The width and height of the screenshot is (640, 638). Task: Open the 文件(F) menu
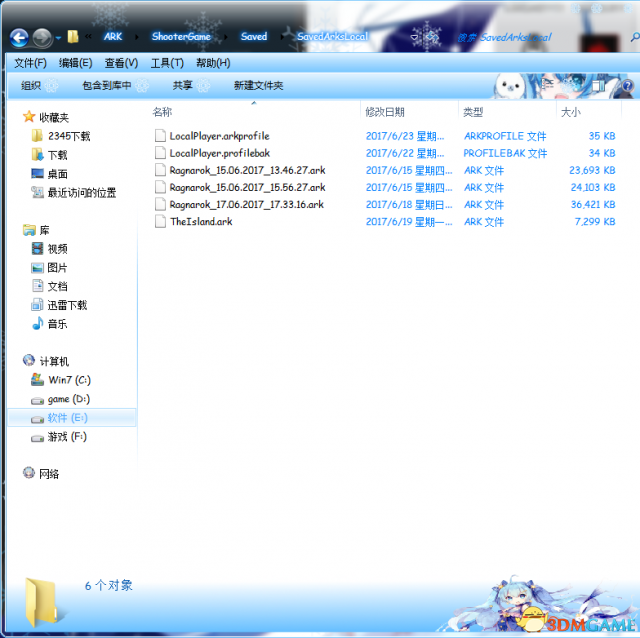pos(31,63)
